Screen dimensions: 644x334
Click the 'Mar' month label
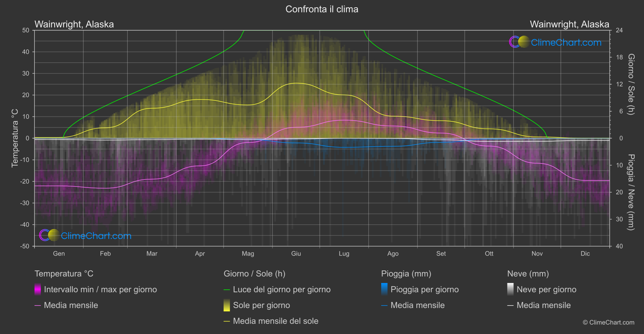(x=152, y=253)
